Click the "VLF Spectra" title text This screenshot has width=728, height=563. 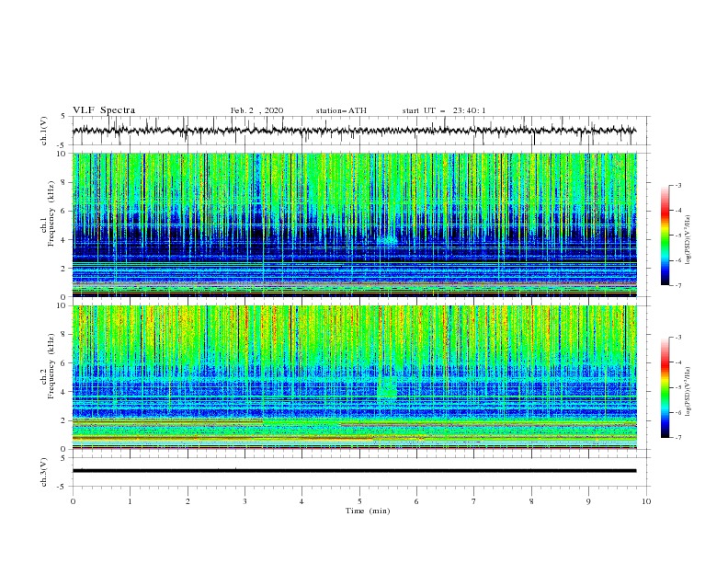104,110
